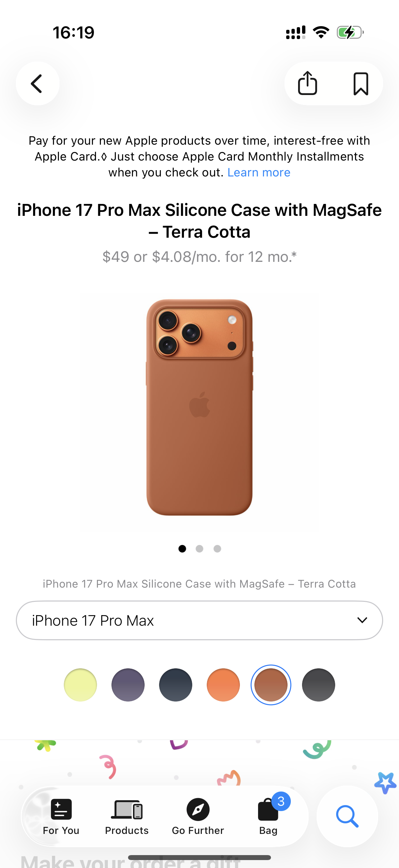Screen dimensions: 399x868
Task: Jump to the second image page dot
Action: pos(199,549)
